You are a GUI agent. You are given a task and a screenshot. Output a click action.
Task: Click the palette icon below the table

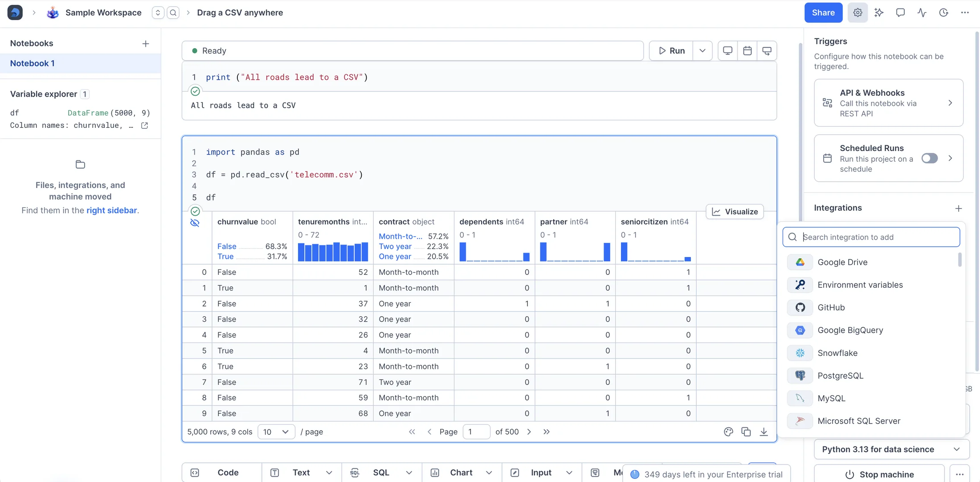point(728,432)
